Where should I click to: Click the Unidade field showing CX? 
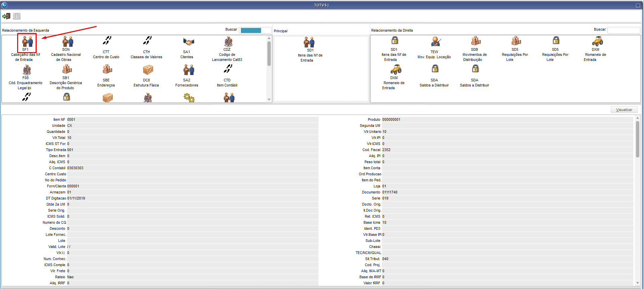(x=192, y=125)
